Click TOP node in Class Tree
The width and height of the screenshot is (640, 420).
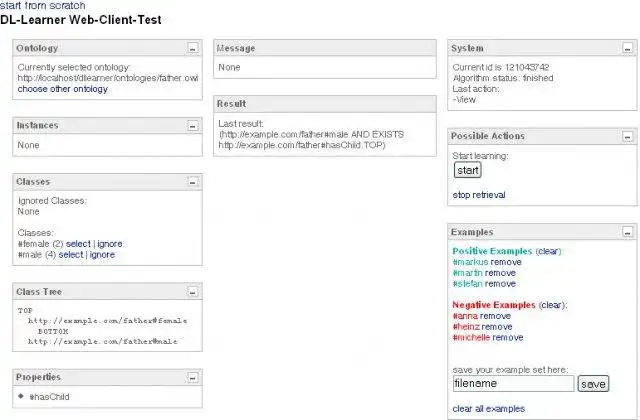pyautogui.click(x=25, y=311)
